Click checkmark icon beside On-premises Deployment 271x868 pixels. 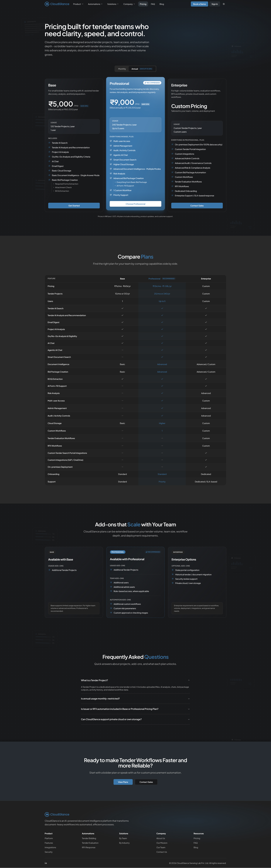(172, 145)
